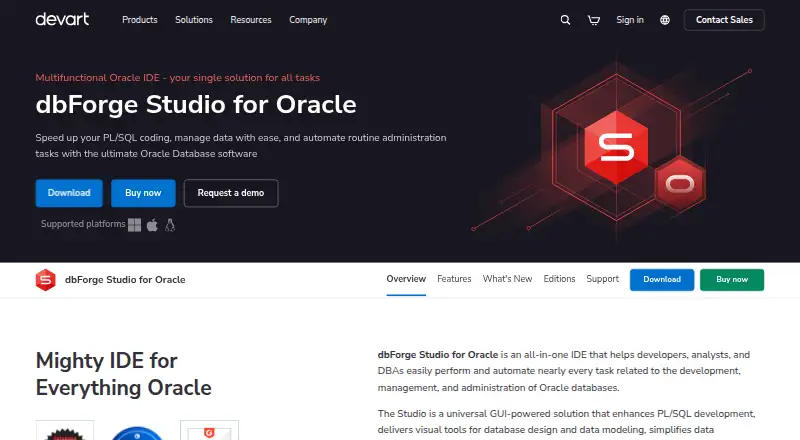Click 'The Studio is a universal GUI-powered' paragraph
800x440 pixels.
coord(566,422)
